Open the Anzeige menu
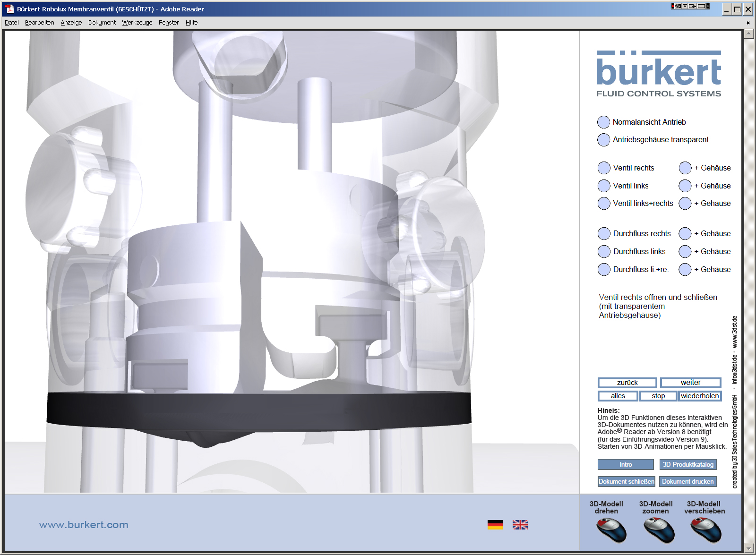The height and width of the screenshot is (555, 756). 71,22
